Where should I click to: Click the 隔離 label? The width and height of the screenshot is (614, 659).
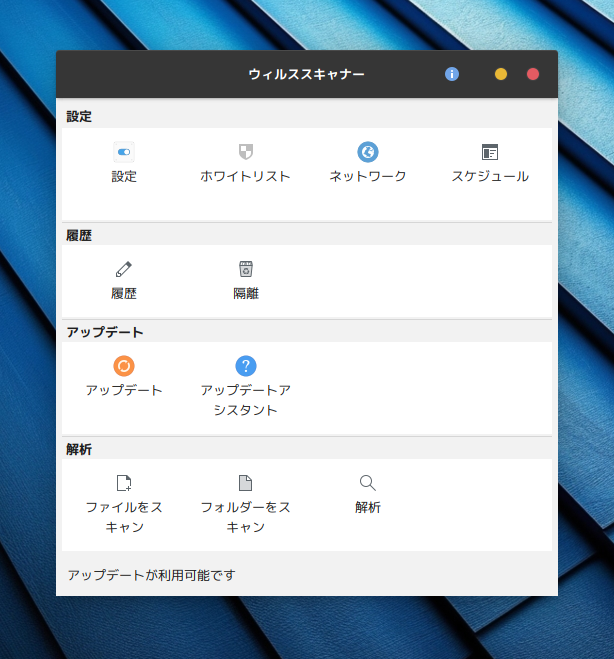(246, 293)
